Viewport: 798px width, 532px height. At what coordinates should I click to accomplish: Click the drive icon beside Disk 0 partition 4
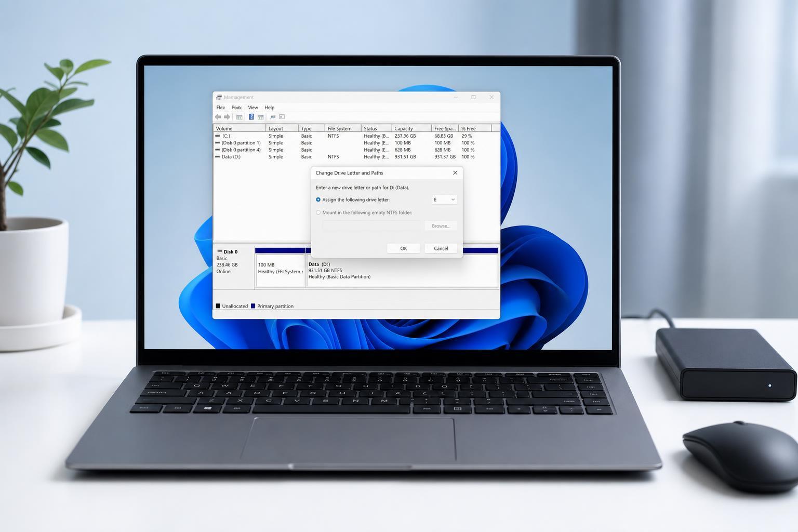pos(218,150)
